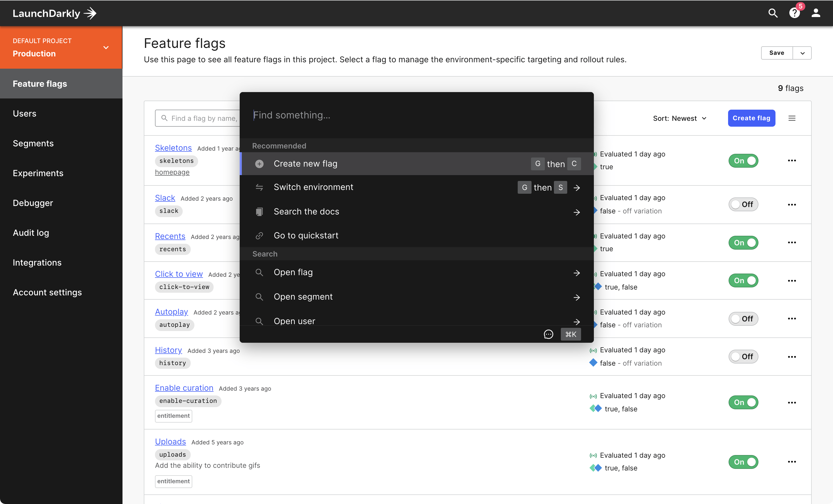Click the arrow icon next to Open segment
This screenshot has height=504, width=833.
tap(577, 298)
